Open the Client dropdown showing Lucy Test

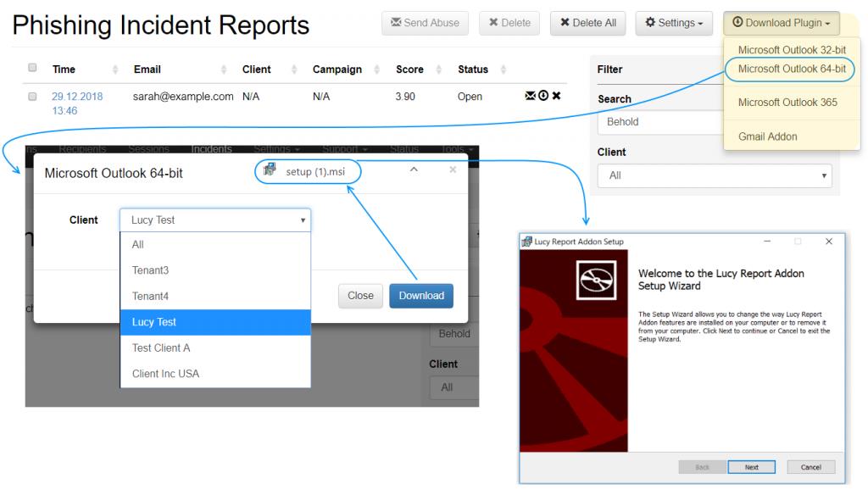pyautogui.click(x=215, y=220)
